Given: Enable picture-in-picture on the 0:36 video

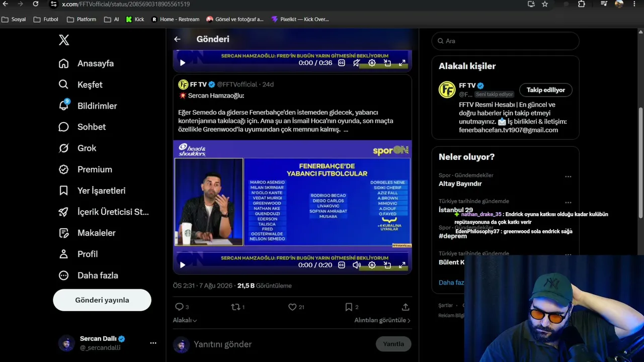Looking at the screenshot, I should (387, 63).
